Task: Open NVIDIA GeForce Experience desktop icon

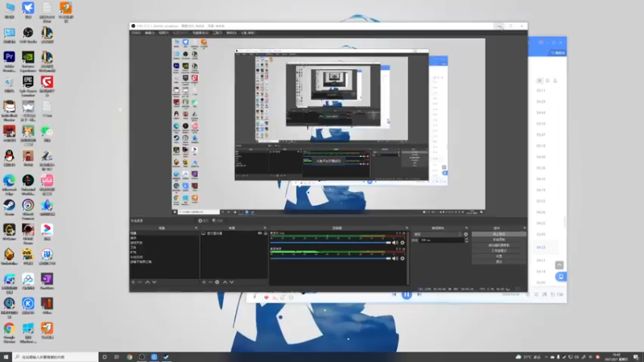Action: [28, 61]
